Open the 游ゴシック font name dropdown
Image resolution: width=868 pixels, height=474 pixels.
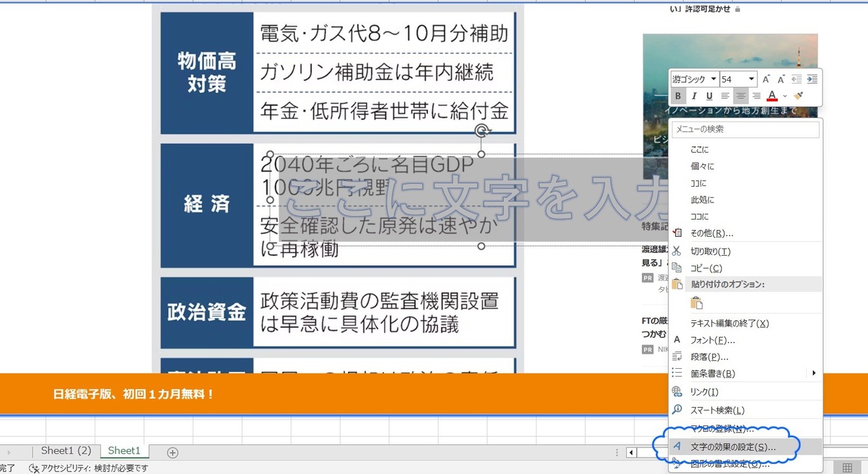click(714, 80)
